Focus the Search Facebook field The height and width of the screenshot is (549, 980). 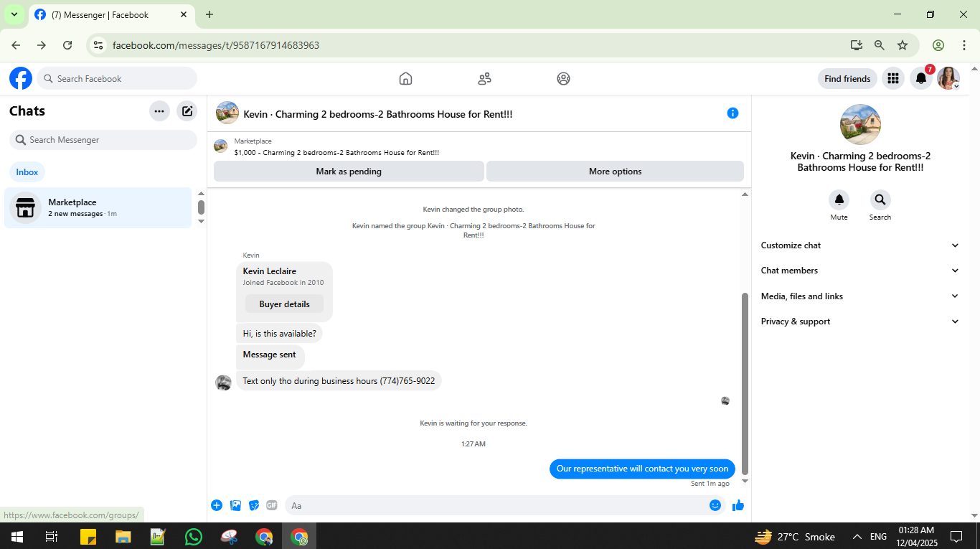pyautogui.click(x=117, y=78)
